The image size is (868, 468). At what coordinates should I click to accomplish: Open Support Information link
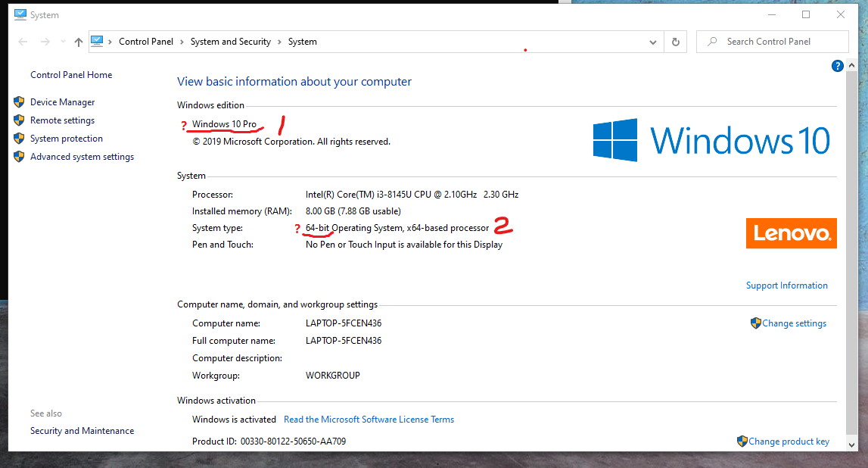tap(786, 285)
